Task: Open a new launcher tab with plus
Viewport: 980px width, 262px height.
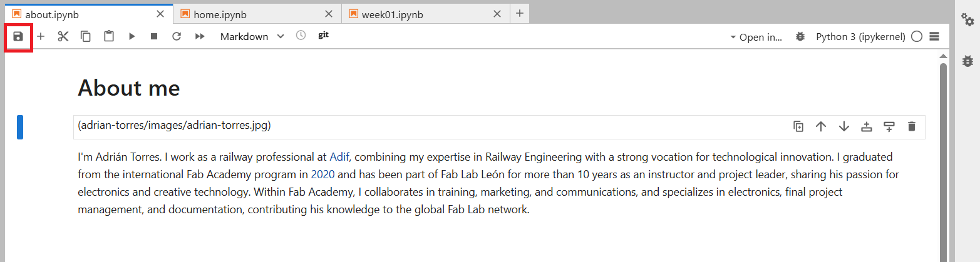Action: (x=520, y=13)
